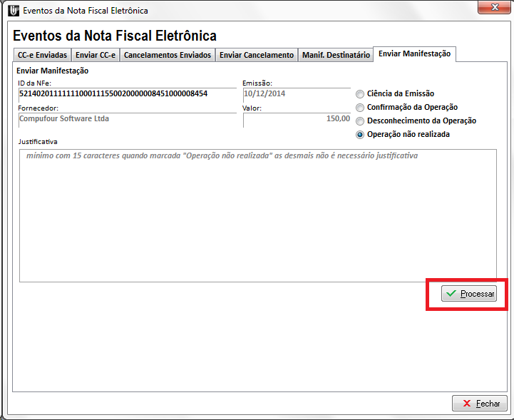This screenshot has height=420, width=514.
Task: Click the ID da NFe field
Action: coord(127,93)
